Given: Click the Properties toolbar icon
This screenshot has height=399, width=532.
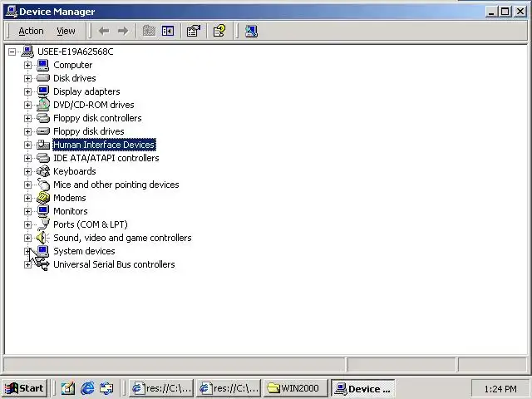Looking at the screenshot, I should click(x=194, y=32).
